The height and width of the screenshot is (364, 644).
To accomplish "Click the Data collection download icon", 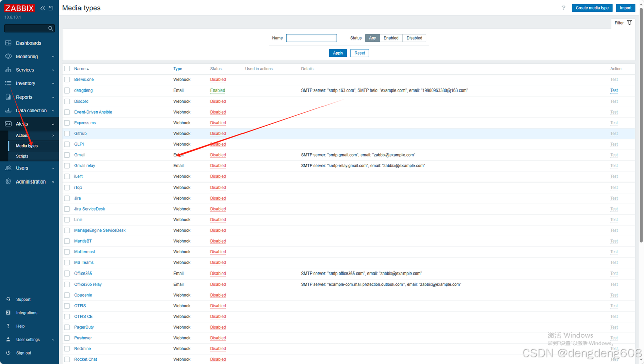I will coord(8,110).
